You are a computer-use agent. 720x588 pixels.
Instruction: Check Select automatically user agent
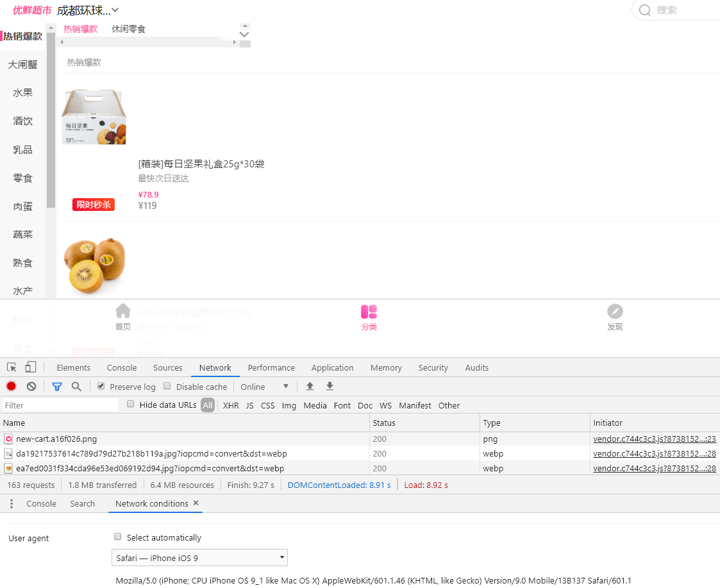point(117,537)
